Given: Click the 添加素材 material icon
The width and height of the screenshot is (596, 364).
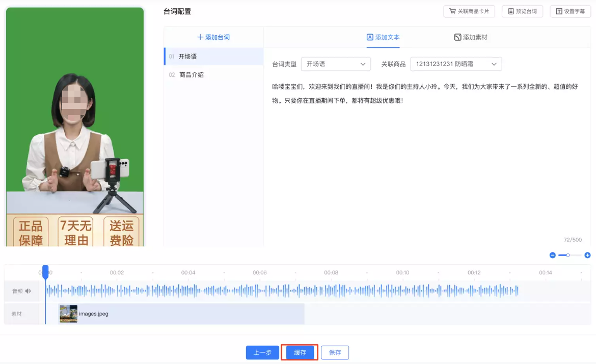Looking at the screenshot, I should [x=457, y=37].
